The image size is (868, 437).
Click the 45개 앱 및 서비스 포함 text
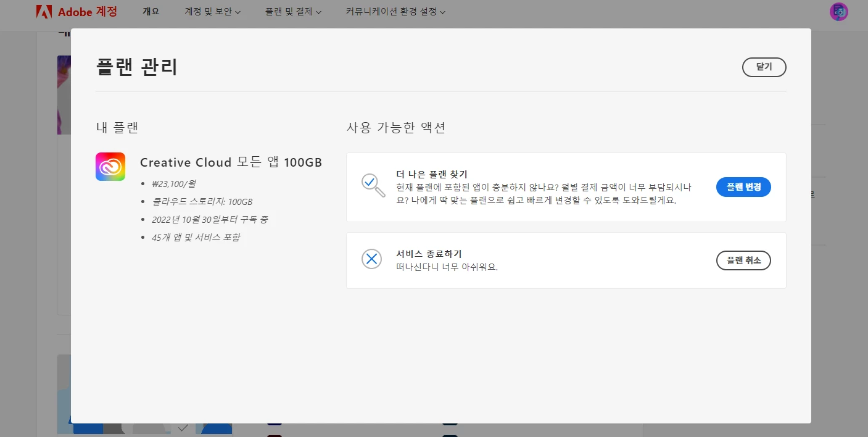coord(196,238)
